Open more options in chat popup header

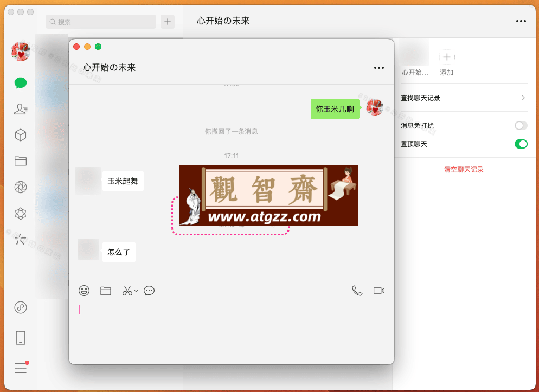pos(379,68)
